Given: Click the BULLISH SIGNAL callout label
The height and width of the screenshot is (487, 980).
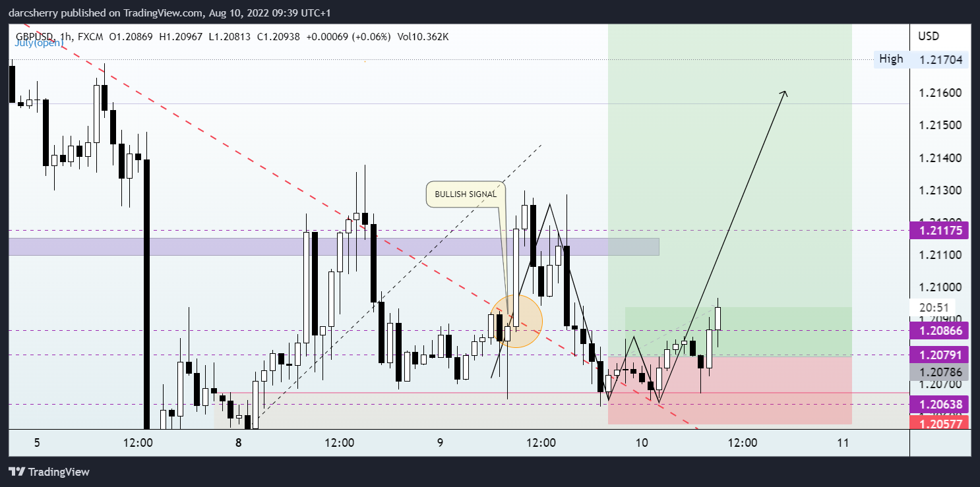Looking at the screenshot, I should coord(467,194).
